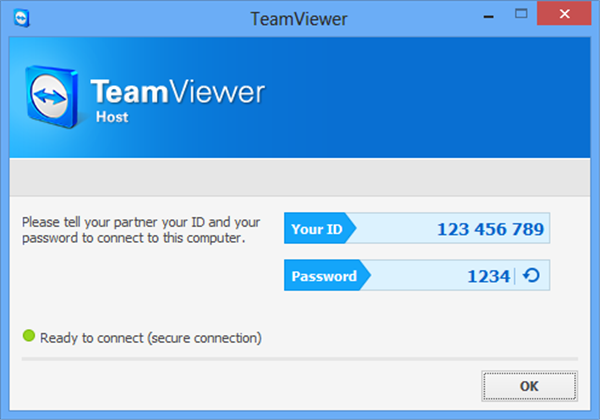The width and height of the screenshot is (600, 420).
Task: Click the large TeamViewer logo in the banner
Action: 52,96
